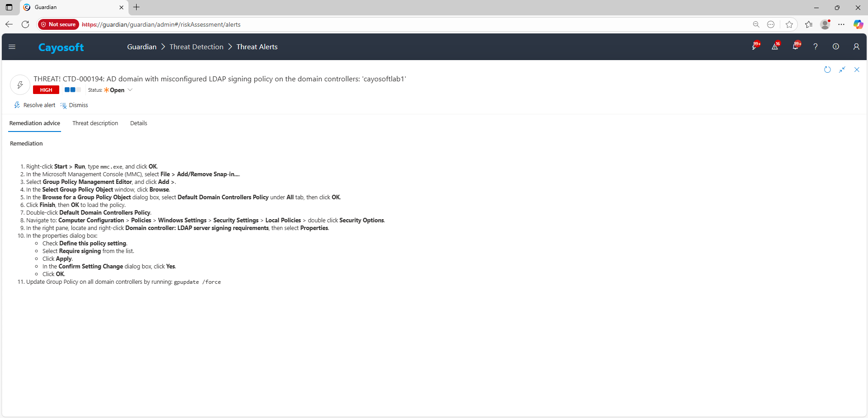
Task: Open the info circle icon in header
Action: (x=836, y=47)
